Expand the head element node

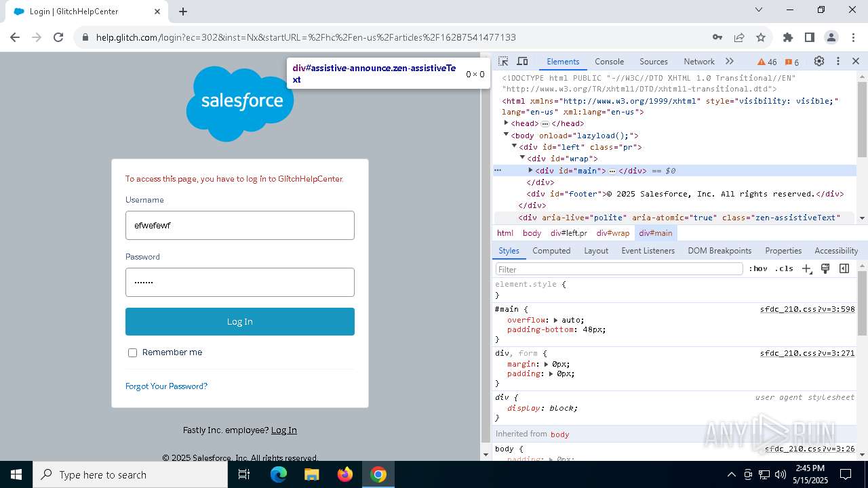pyautogui.click(x=506, y=123)
